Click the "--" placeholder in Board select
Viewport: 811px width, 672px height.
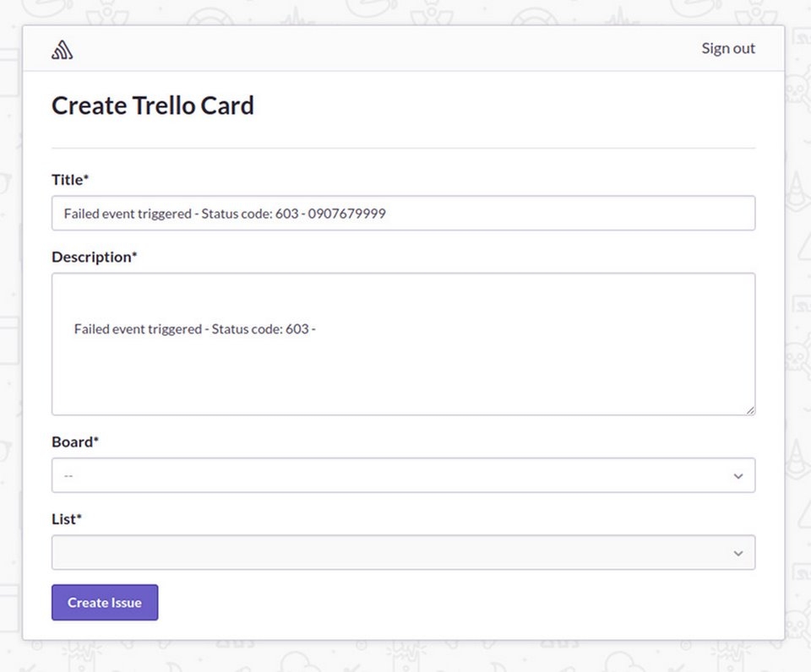68,476
